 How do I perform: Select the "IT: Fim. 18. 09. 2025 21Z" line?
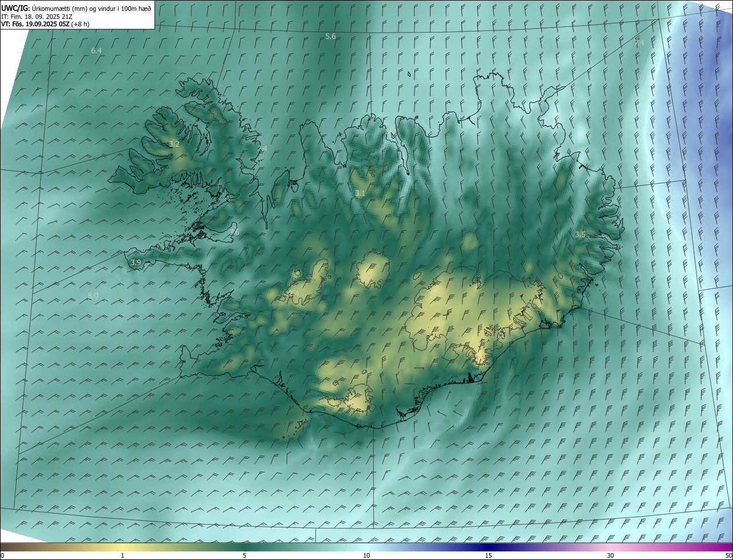(36, 17)
